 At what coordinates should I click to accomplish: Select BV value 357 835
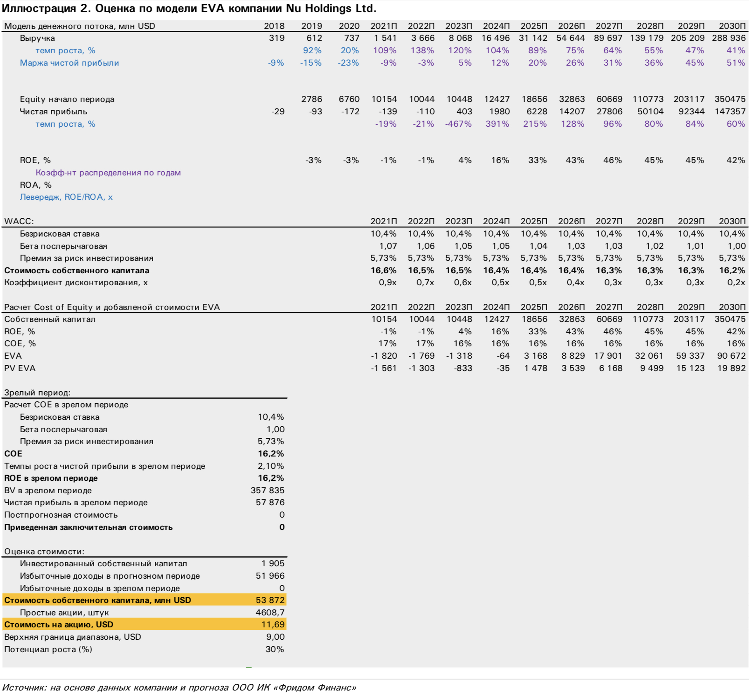(x=268, y=490)
